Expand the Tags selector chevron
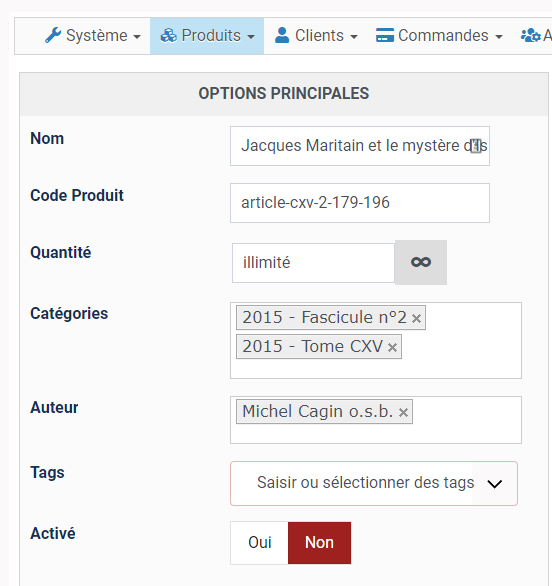The image size is (552, 586). click(494, 484)
